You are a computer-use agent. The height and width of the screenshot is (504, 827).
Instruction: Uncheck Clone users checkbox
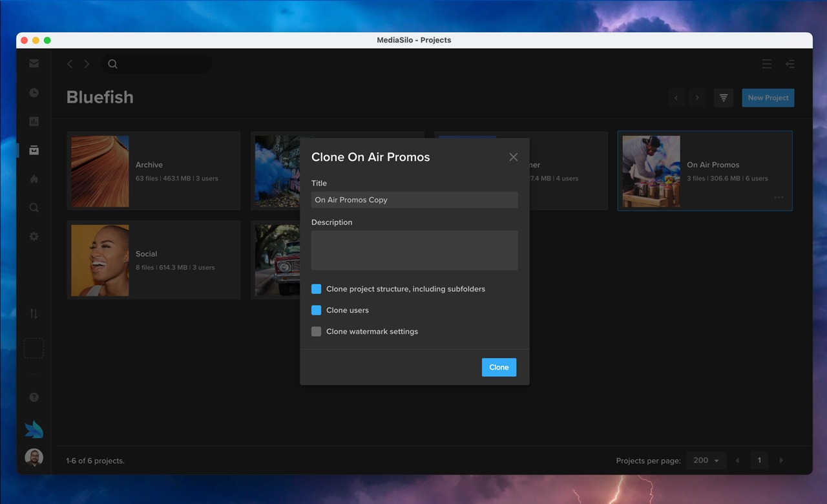[316, 310]
